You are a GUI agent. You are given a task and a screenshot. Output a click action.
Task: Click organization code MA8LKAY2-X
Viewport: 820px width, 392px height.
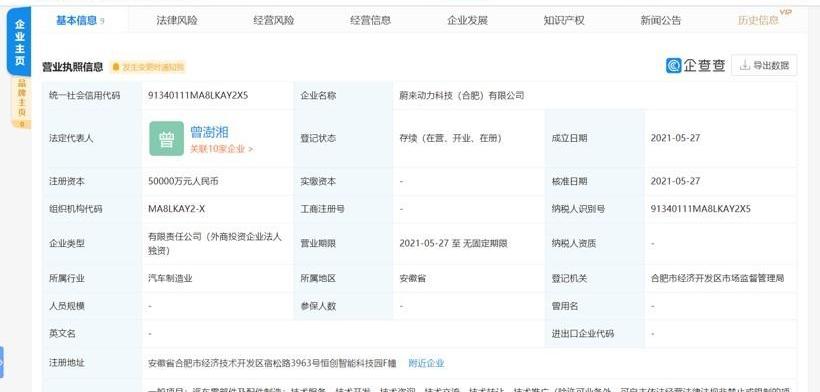(177, 209)
